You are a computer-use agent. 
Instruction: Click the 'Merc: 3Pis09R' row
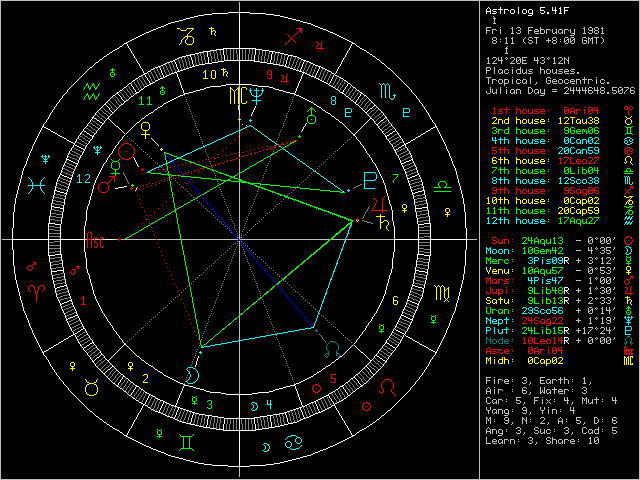click(x=560, y=261)
